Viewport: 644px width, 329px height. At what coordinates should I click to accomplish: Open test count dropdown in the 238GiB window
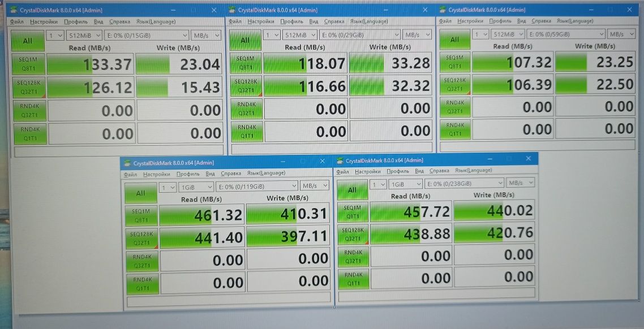point(378,184)
